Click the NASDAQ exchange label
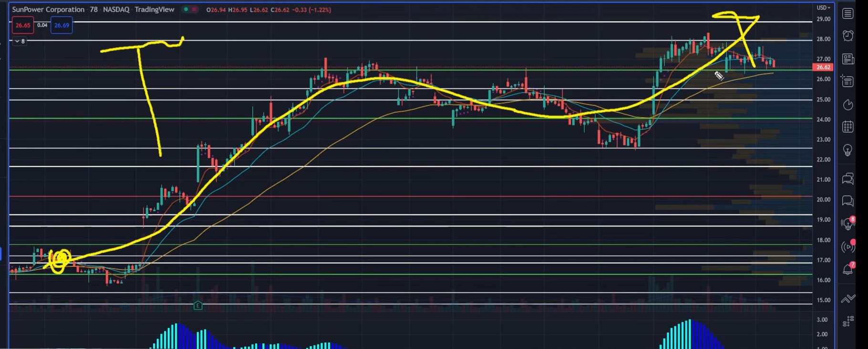Viewport: 868px width, 349px height. (116, 10)
